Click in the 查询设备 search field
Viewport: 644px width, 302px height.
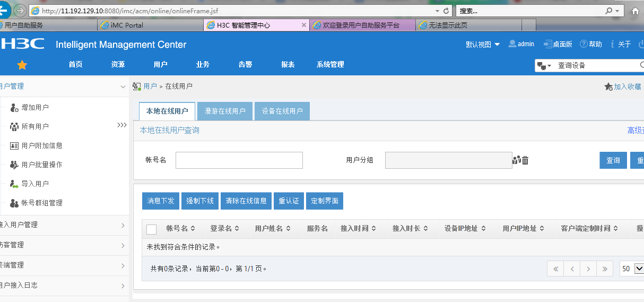point(598,65)
